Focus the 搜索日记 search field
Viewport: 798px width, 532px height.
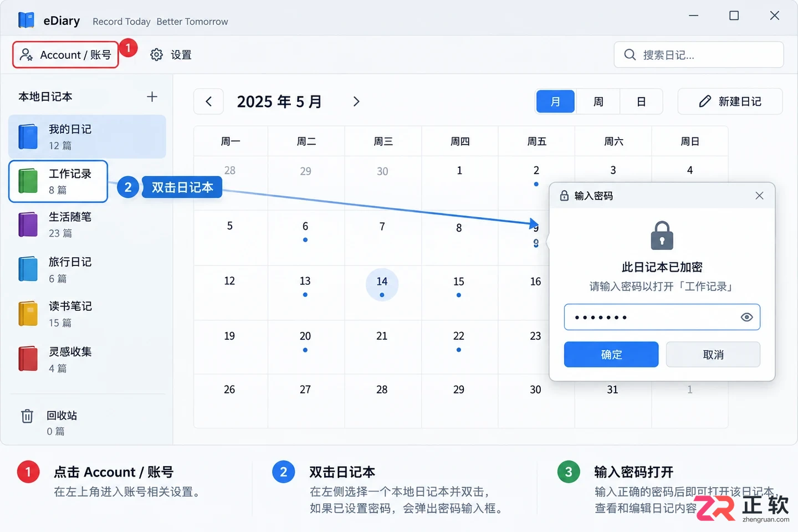[699, 55]
